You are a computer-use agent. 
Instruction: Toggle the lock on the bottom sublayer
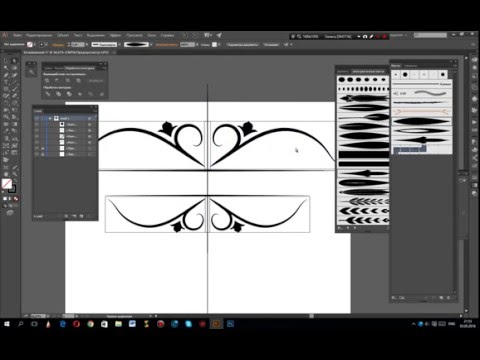point(43,154)
